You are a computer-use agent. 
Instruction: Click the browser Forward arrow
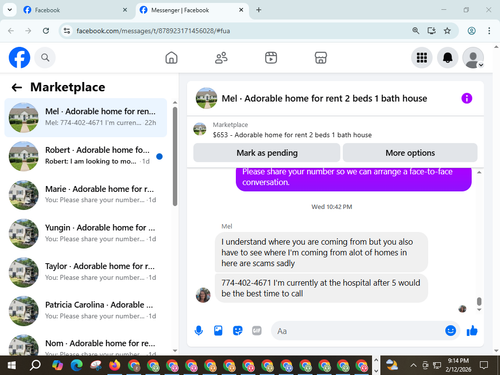point(28,31)
